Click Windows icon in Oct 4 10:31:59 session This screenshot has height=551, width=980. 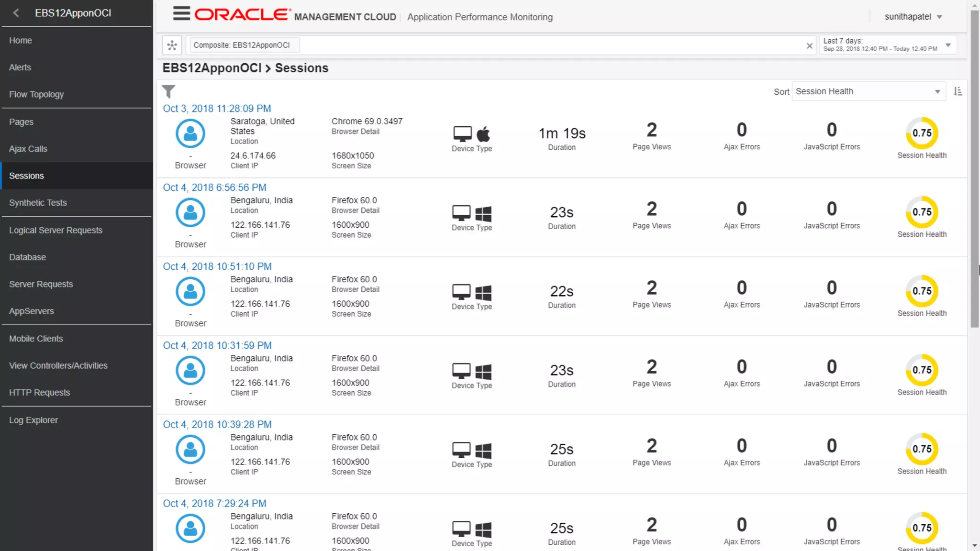(x=483, y=371)
